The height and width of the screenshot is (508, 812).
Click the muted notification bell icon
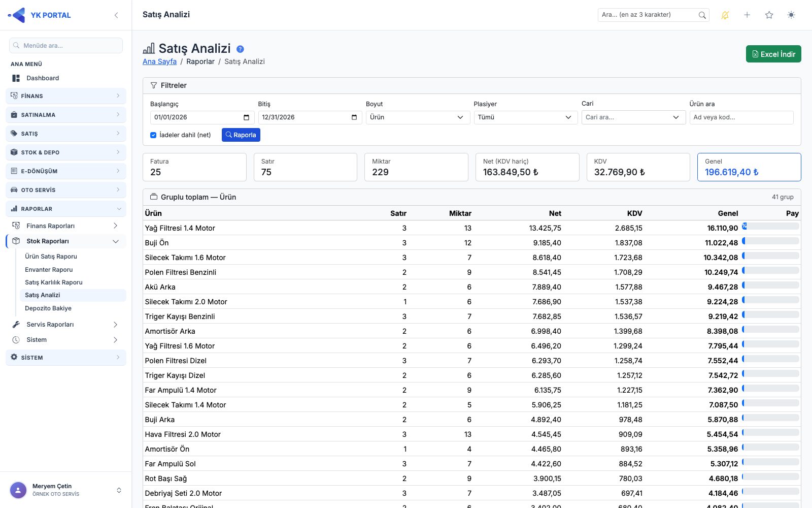coord(725,15)
